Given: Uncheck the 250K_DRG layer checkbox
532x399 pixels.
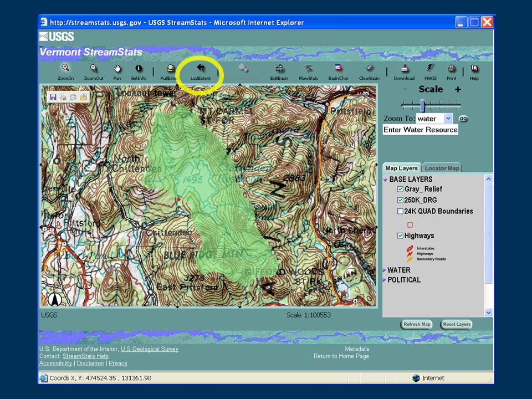Looking at the screenshot, I should tap(400, 200).
